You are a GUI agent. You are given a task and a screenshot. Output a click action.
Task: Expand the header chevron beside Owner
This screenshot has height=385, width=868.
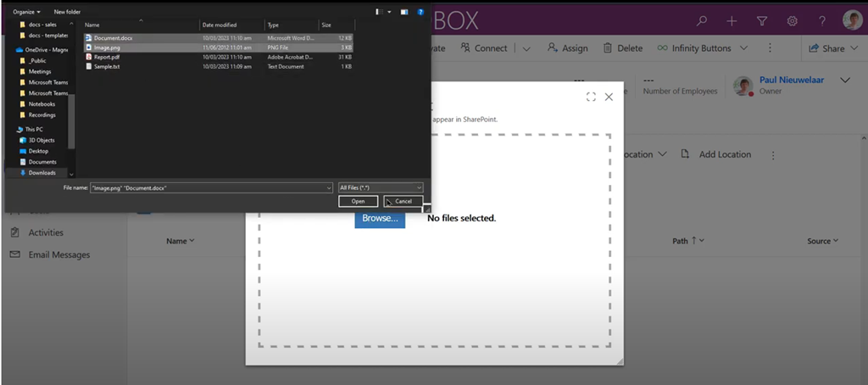tap(845, 81)
